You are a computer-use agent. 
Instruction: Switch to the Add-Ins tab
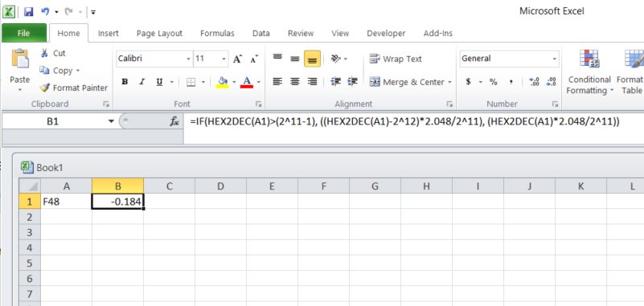coord(438,33)
